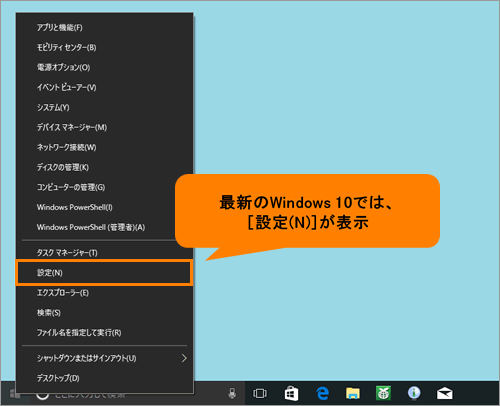Open デバイス マネージャー(M)
The width and height of the screenshot is (500, 406).
click(x=104, y=127)
